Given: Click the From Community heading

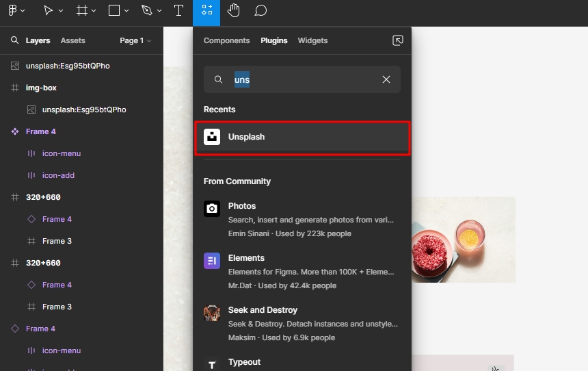Looking at the screenshot, I should [237, 181].
